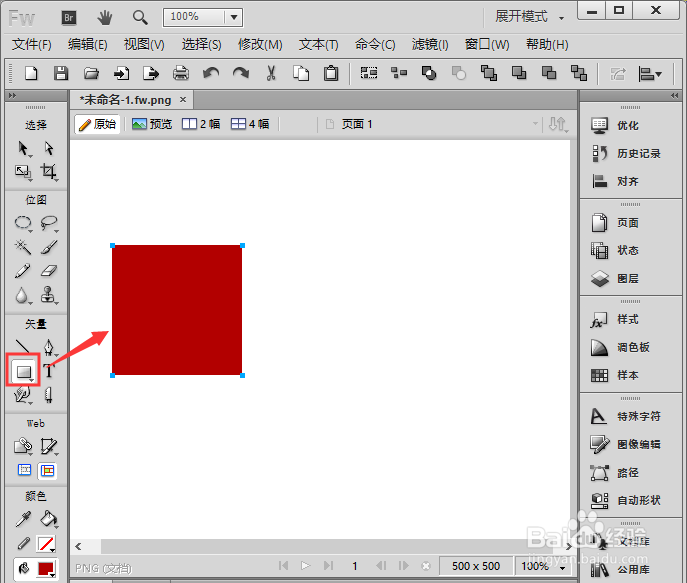Click the Paste clipboard icon
Image resolution: width=687 pixels, height=583 pixels.
pos(331,73)
